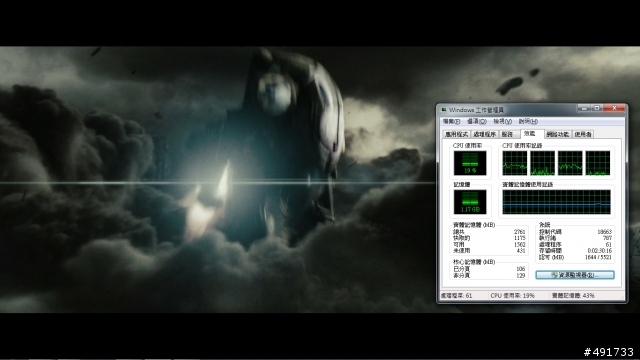Viewport: 640px width, 360px height.
Task: Close the Windows 工作管理員 window
Action: [x=614, y=108]
